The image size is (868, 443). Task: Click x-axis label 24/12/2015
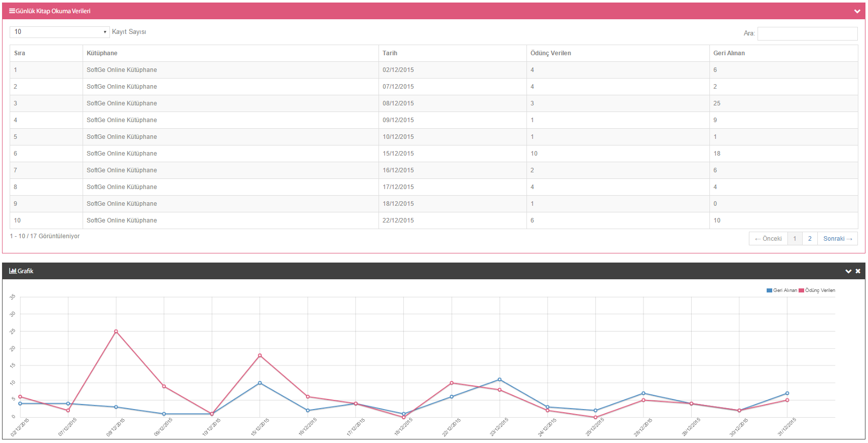[x=547, y=427]
